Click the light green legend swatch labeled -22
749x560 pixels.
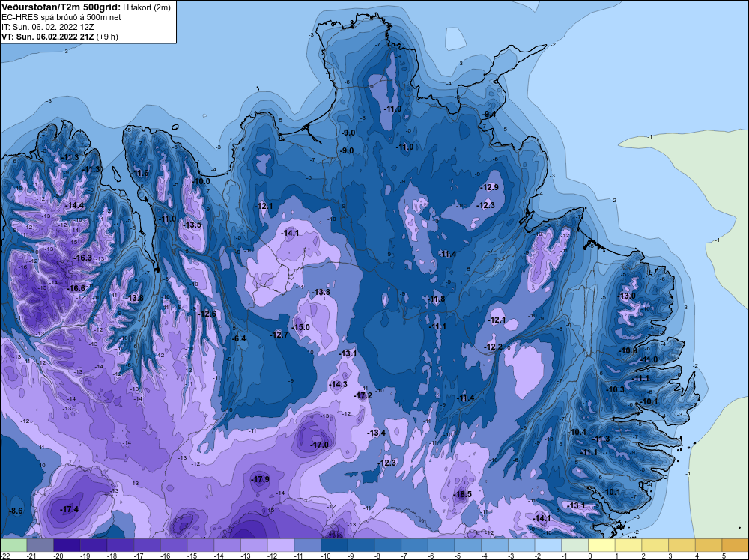click(x=13, y=545)
